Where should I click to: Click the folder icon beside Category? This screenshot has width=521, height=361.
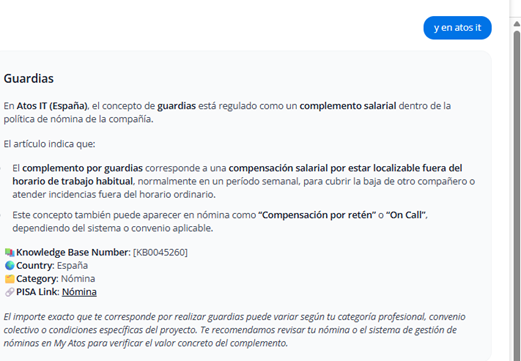[x=9, y=279]
